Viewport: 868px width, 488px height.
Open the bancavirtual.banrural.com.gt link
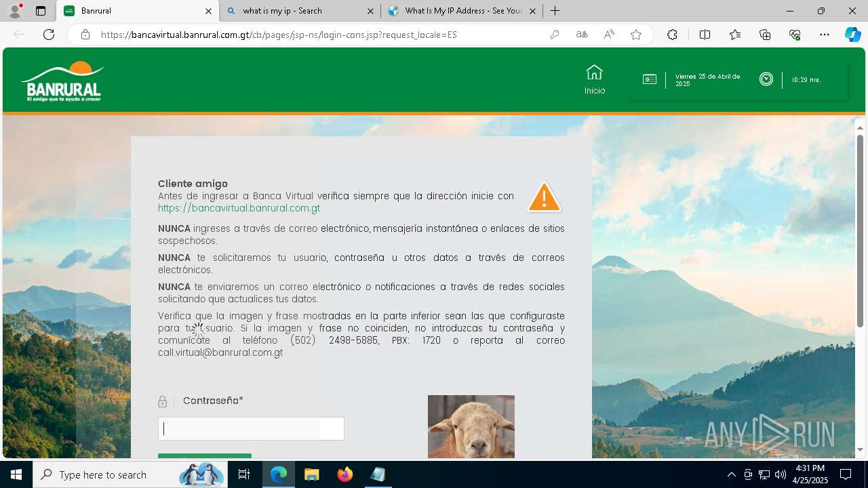pos(239,208)
